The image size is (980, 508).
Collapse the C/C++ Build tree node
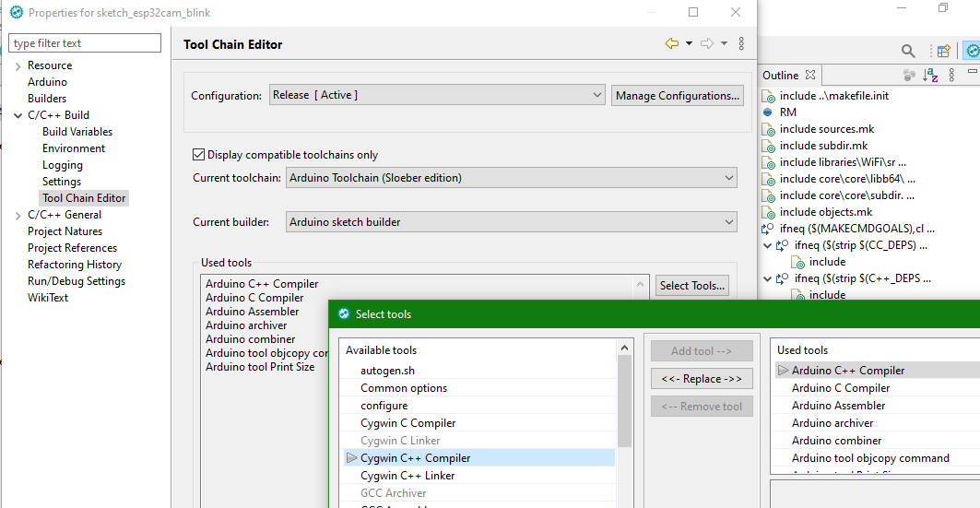point(18,115)
